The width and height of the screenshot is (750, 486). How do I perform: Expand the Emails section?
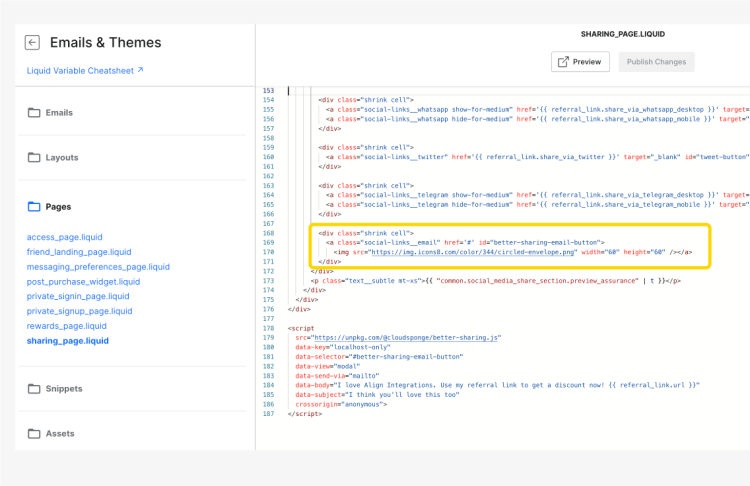tap(59, 113)
